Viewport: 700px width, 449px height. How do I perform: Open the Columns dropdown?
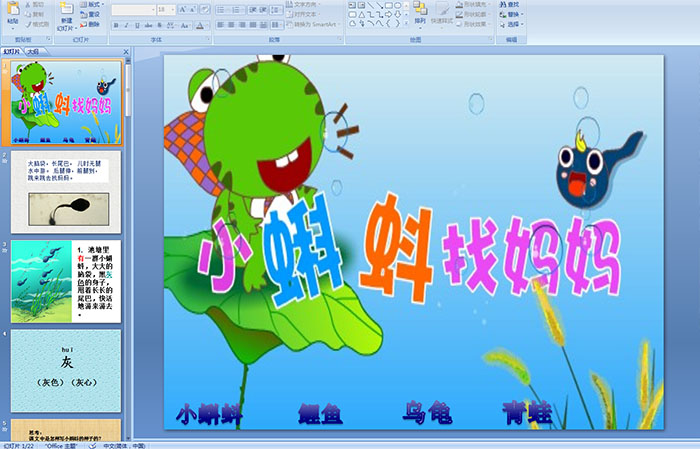click(x=277, y=25)
